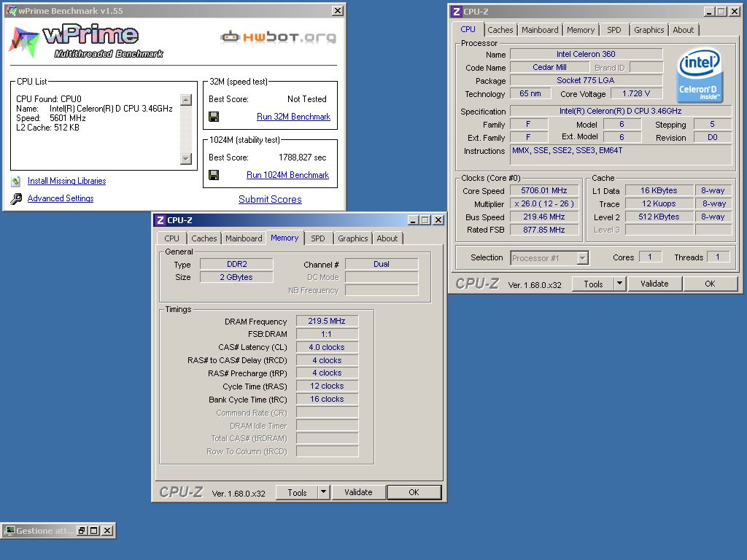Maximize the Gestione attività minimized window
This screenshot has height=560, width=747.
tap(94, 531)
